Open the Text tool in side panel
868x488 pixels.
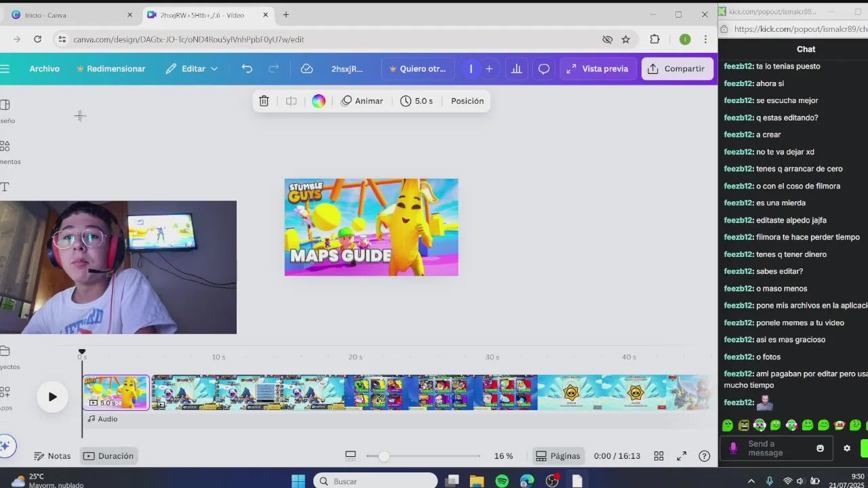(x=5, y=186)
